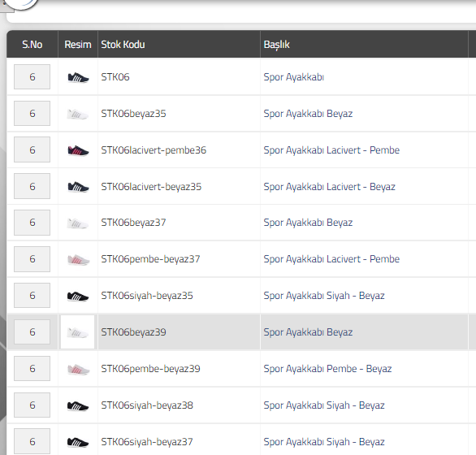Viewport: 476px width, 455px height.
Task: Open the STK06siyah-beyaz35 black shoe image
Action: tap(78, 296)
